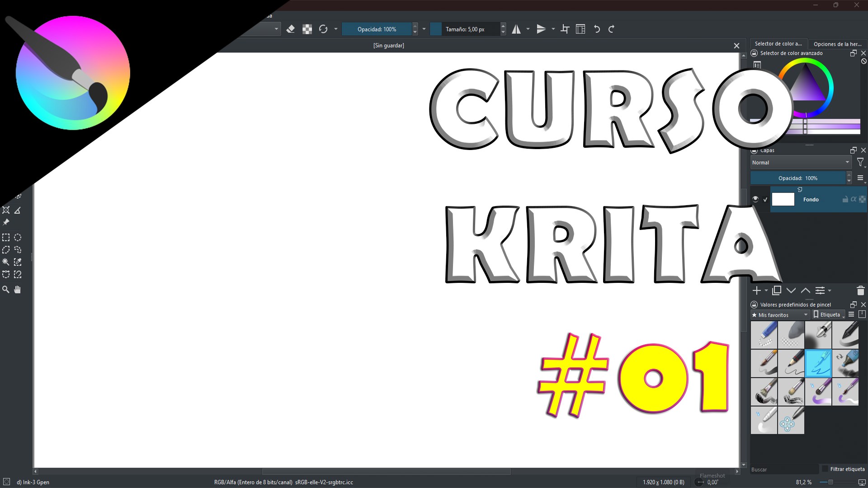Redo the last undone action
This screenshot has width=868, height=488.
612,29
